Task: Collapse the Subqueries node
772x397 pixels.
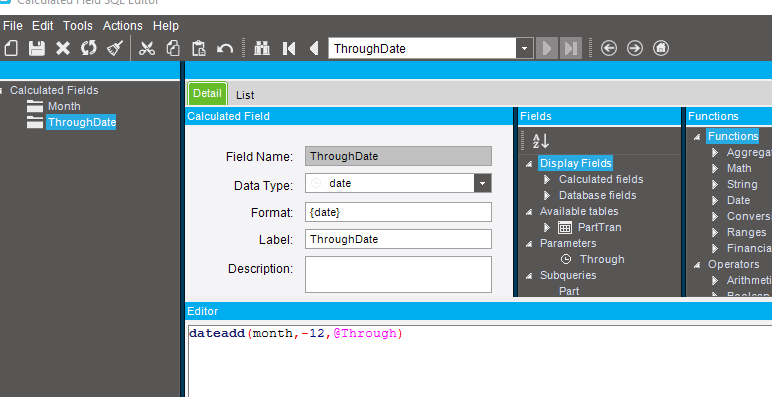Action: pyautogui.click(x=529, y=276)
